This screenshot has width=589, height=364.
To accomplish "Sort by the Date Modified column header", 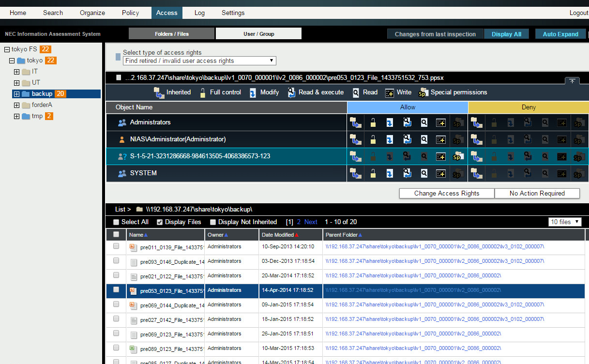I will pos(278,235).
